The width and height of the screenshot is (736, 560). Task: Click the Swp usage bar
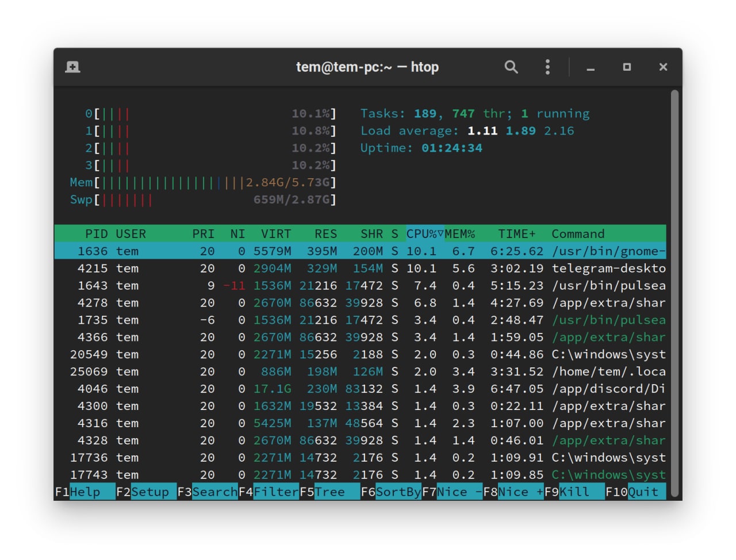click(x=203, y=200)
